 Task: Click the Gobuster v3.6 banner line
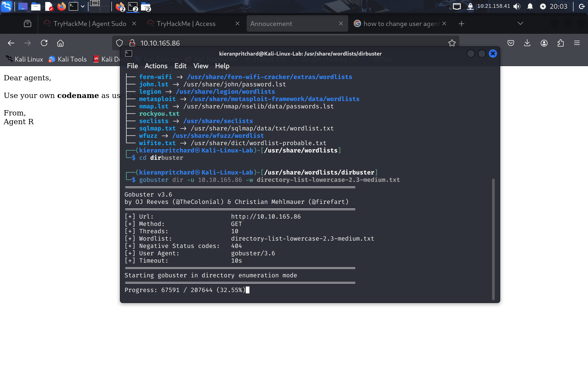[148, 195]
